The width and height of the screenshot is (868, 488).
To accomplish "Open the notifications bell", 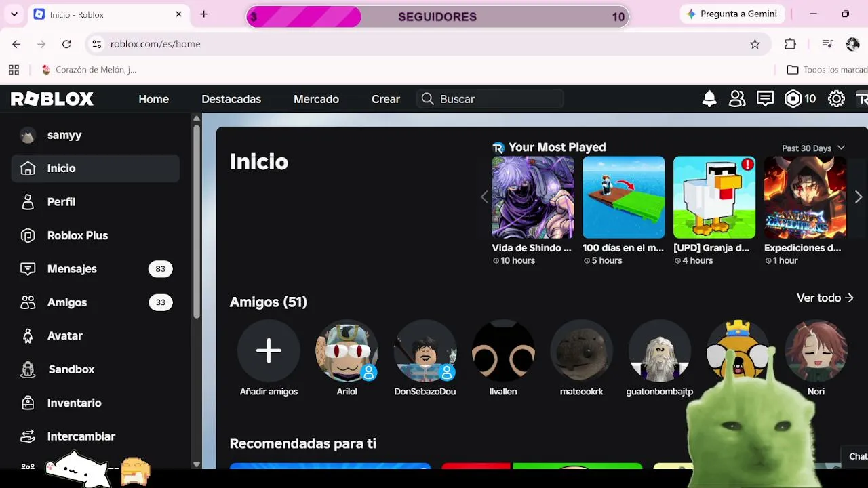I will [x=709, y=99].
